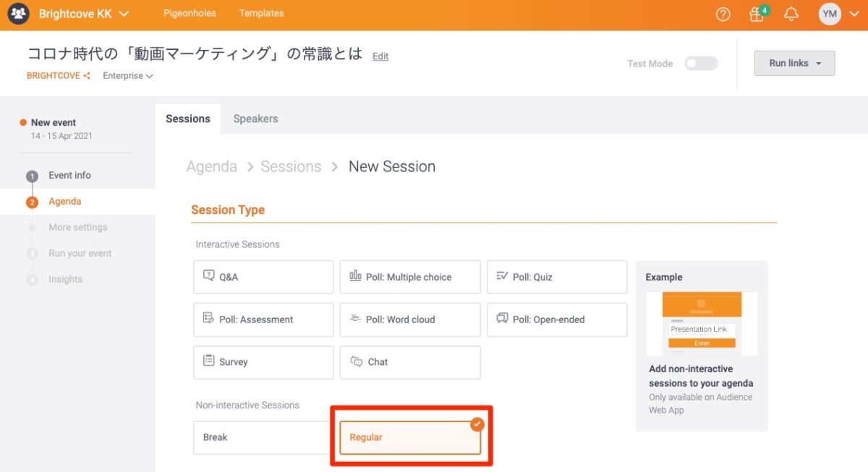This screenshot has width=868, height=472.
Task: Click the help question mark icon
Action: [x=723, y=14]
